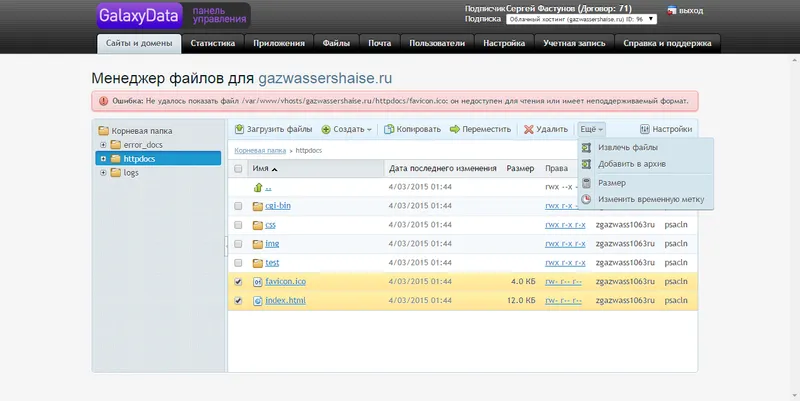Expand the logs tree node
This screenshot has height=401, width=800.
(x=103, y=172)
